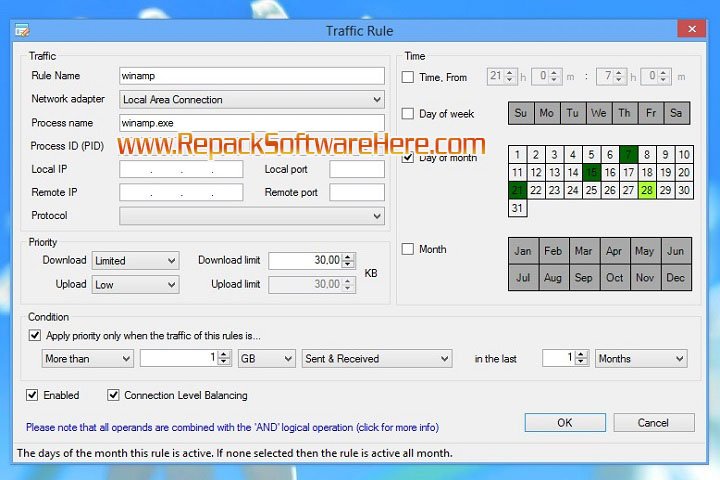Image resolution: width=720 pixels, height=480 pixels.
Task: Uncheck the Day of month checkbox
Action: point(408,158)
